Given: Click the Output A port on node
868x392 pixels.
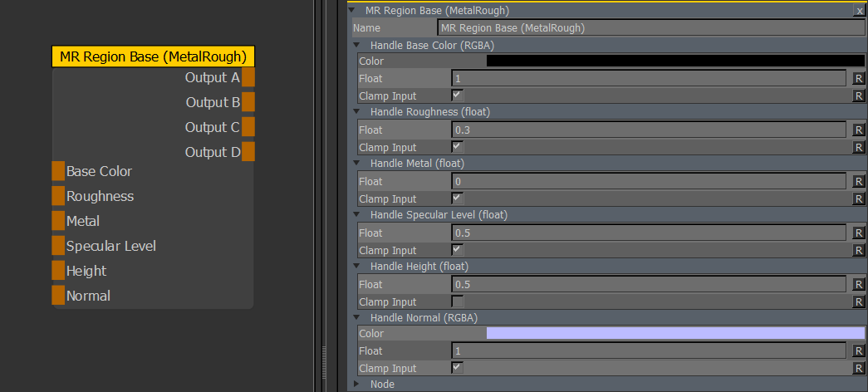Looking at the screenshot, I should [x=248, y=77].
